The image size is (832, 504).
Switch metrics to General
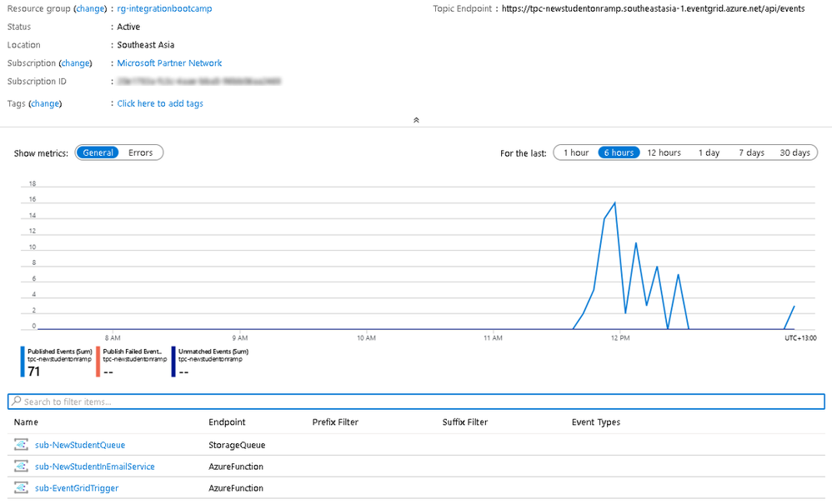98,152
